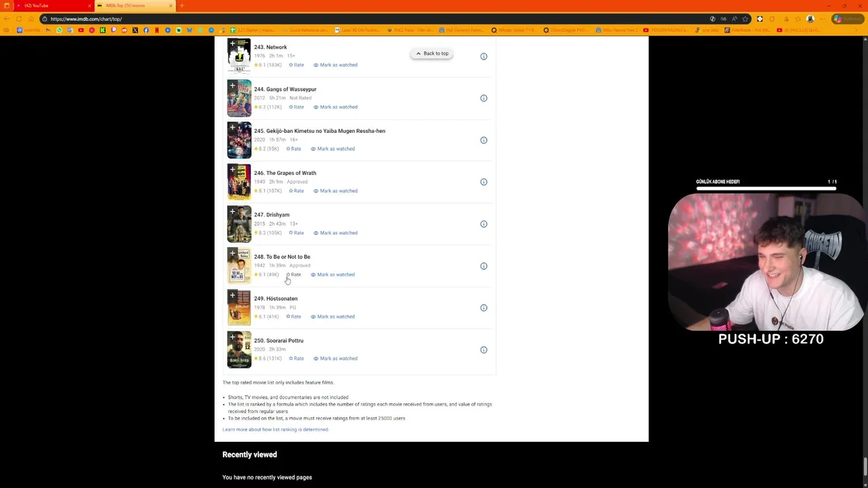The width and height of the screenshot is (868, 488).
Task: Add The Grapes of Wrath to watchlist ribbon
Action: pyautogui.click(x=232, y=170)
